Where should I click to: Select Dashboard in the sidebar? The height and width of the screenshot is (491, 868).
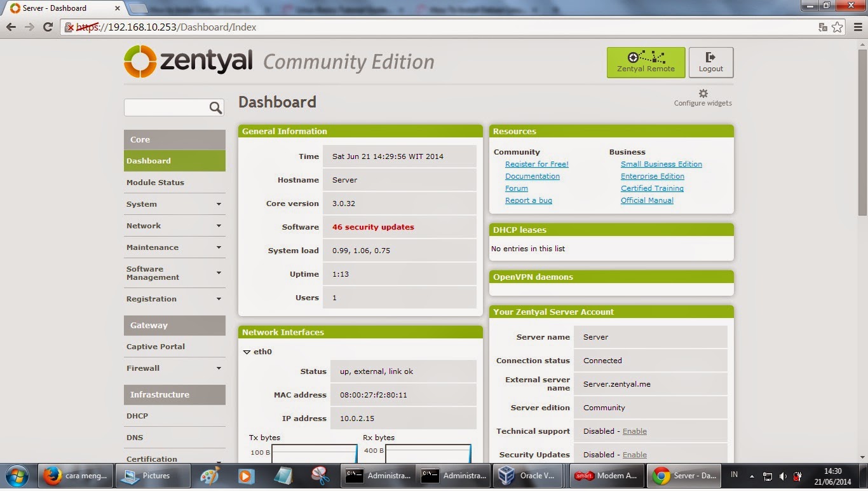[x=175, y=161]
